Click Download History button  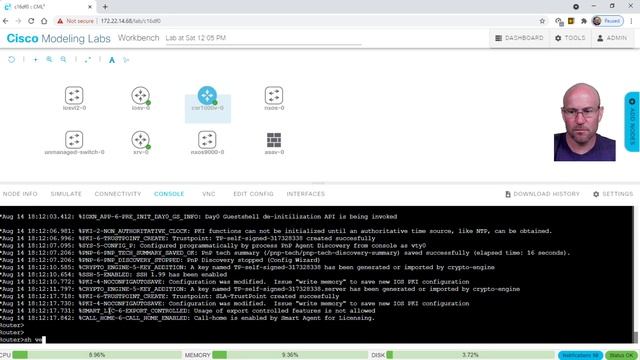click(542, 194)
